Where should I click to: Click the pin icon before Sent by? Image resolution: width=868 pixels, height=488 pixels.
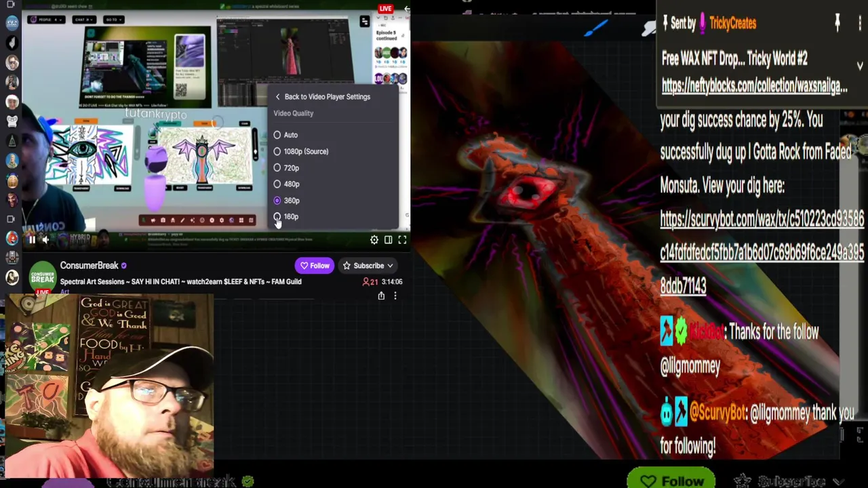point(665,24)
